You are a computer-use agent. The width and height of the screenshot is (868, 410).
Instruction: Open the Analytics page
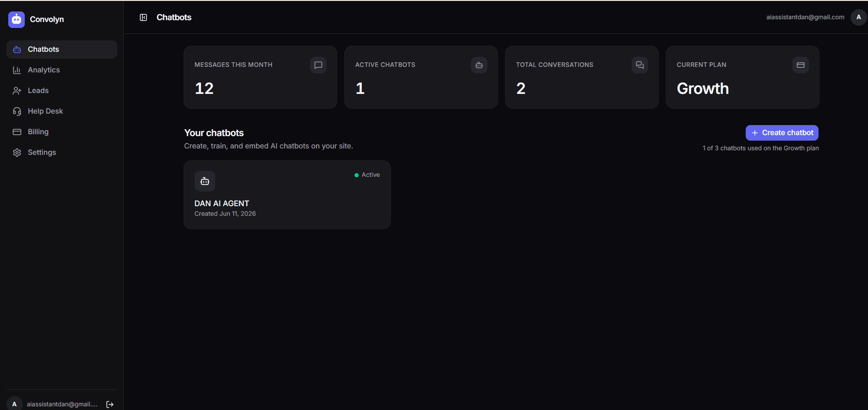tap(62, 70)
